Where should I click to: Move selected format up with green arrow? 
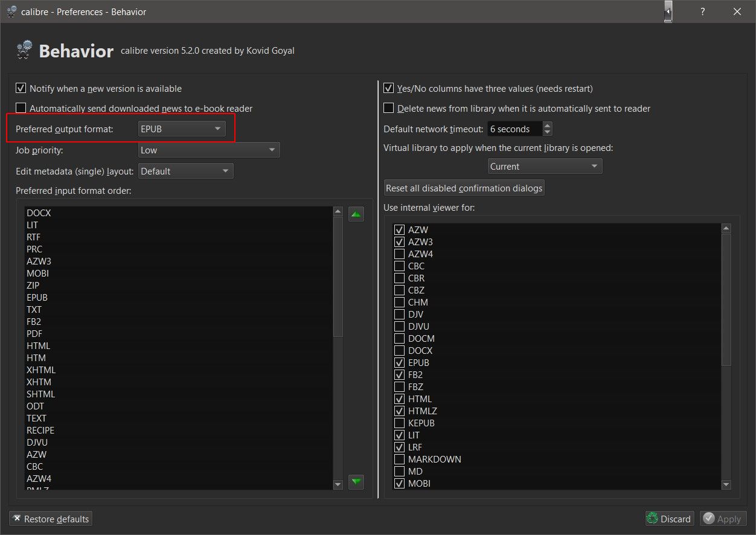[x=356, y=214]
